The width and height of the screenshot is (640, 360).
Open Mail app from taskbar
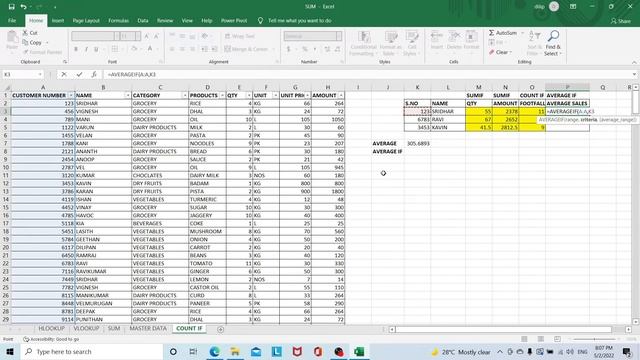[256, 351]
